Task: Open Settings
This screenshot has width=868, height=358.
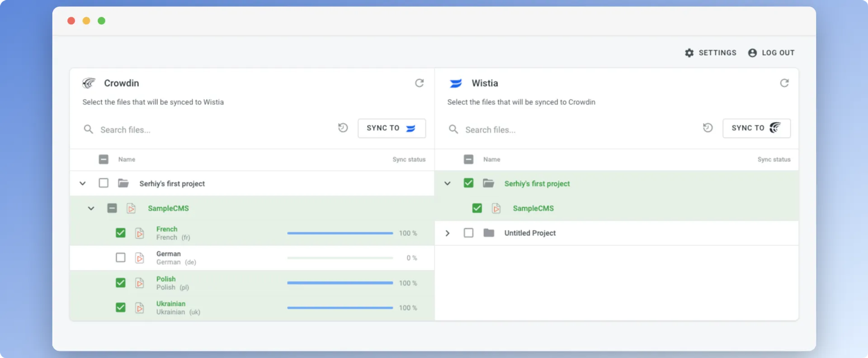Action: click(x=710, y=53)
